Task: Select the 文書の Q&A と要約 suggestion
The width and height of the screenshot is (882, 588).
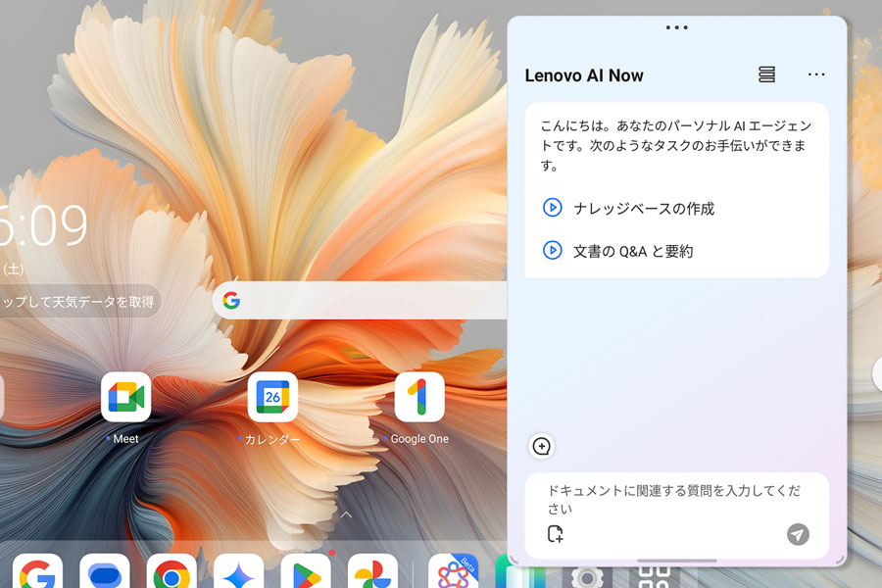Action: click(x=617, y=251)
